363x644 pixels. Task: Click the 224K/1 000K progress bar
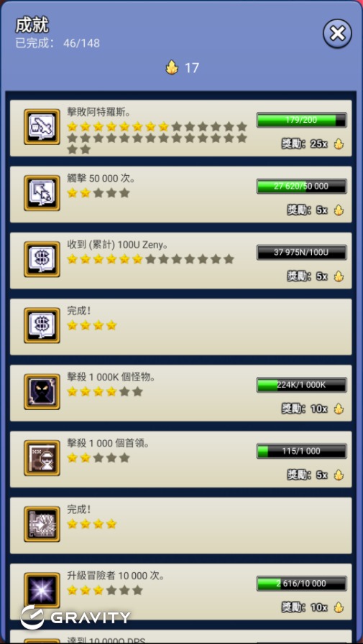pos(301,385)
